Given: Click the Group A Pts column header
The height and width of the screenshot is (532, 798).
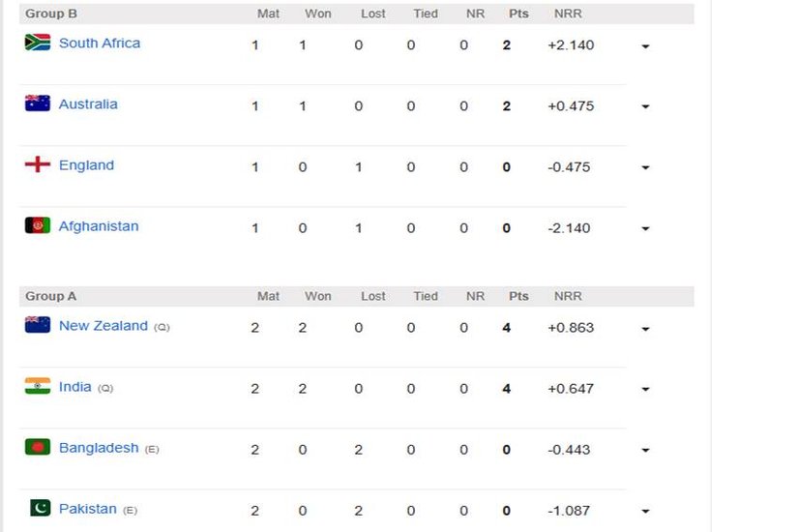Looking at the screenshot, I should (x=518, y=296).
